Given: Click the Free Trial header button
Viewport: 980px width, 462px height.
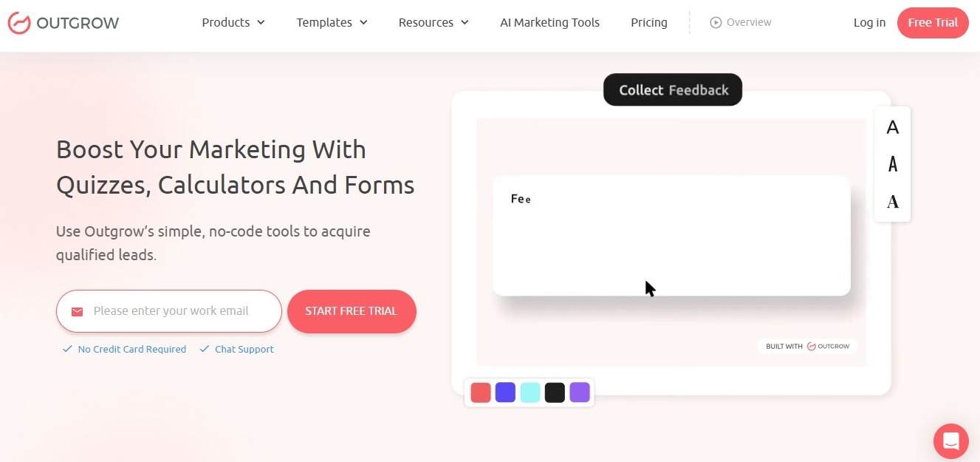Looking at the screenshot, I should [x=932, y=22].
